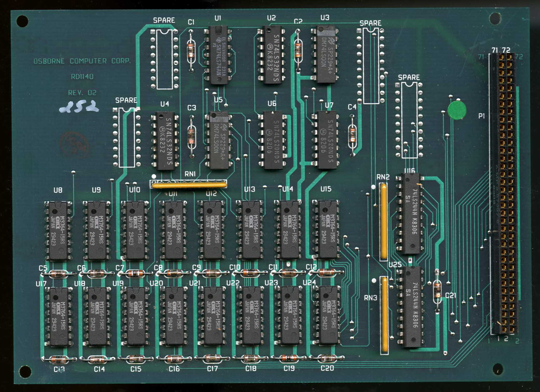Select the U25 74LS244N chip

[x=411, y=307]
